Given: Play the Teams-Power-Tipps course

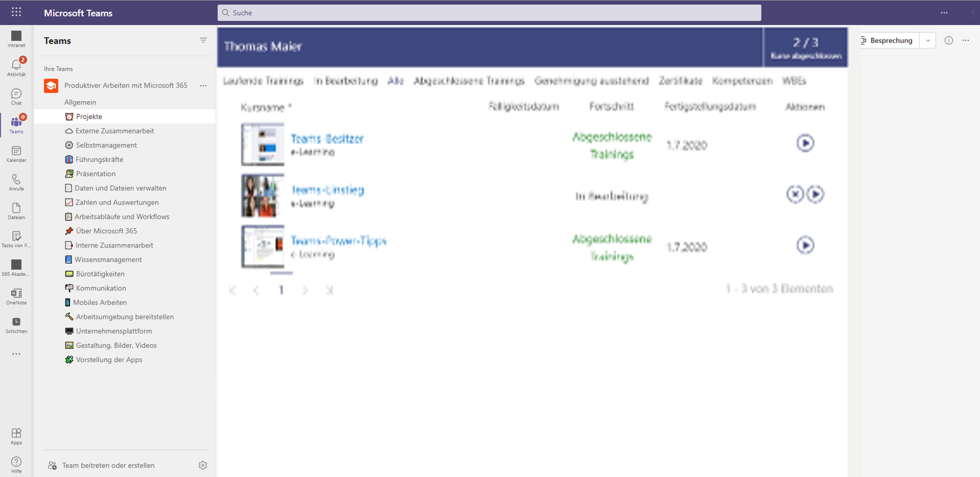Looking at the screenshot, I should 805,245.
